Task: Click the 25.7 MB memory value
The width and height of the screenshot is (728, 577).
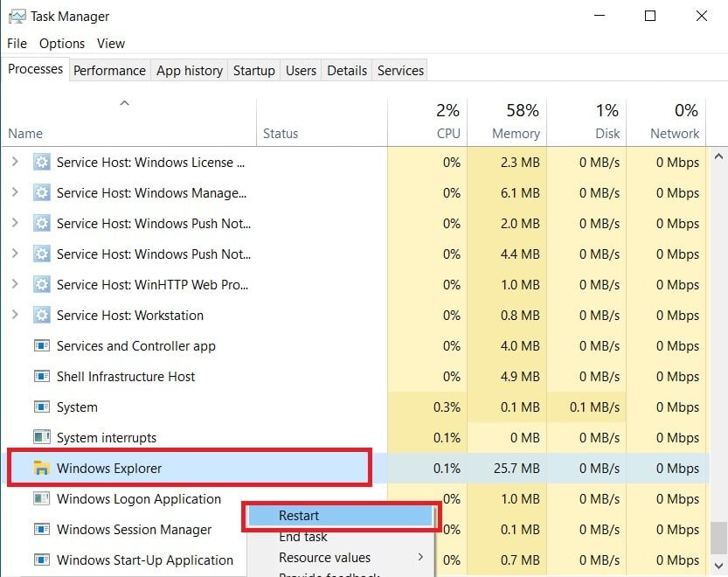Action: pyautogui.click(x=517, y=469)
